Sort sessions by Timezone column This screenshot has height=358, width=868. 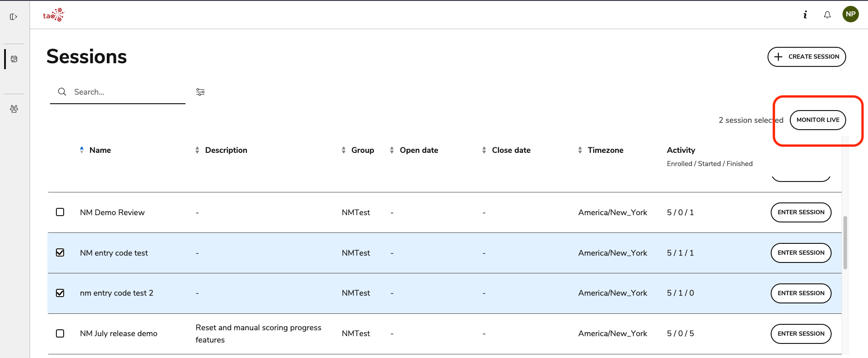point(605,150)
